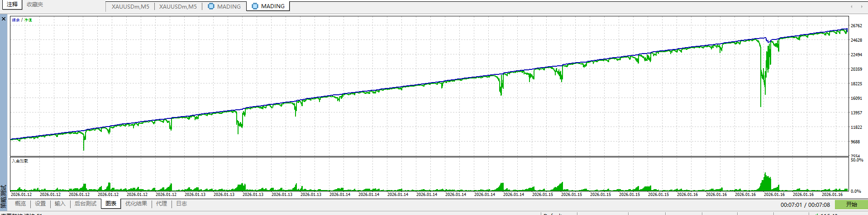Viewport: 868px width, 215px height.
Task: Select the first XAUUSDm,M5 chart tab
Action: coord(130,6)
